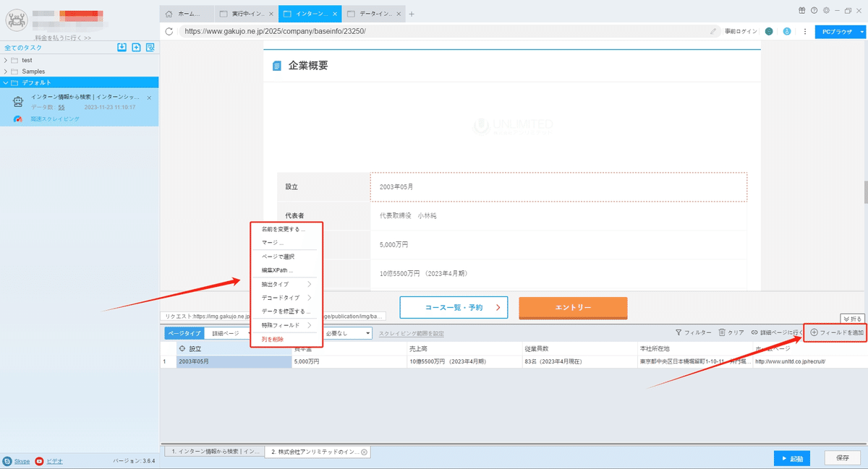Switch to bottom tab 1. インターン情報から検索
Image resolution: width=868 pixels, height=469 pixels.
(213, 452)
